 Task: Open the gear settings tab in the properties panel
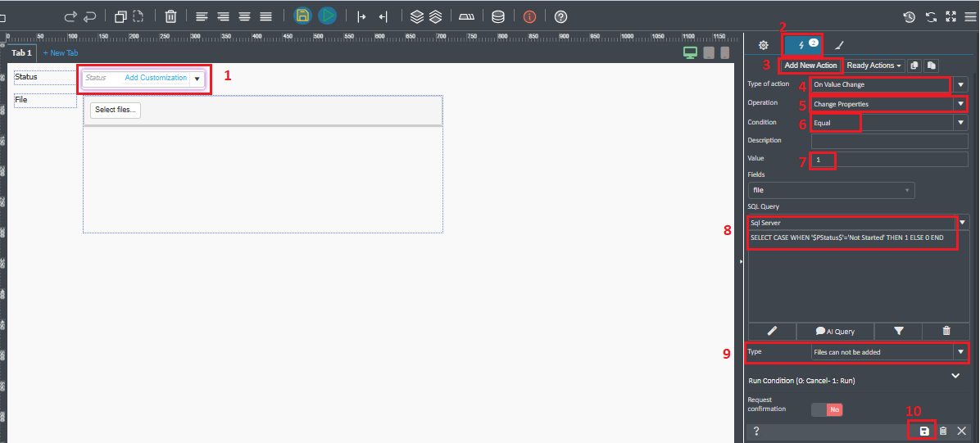coord(763,45)
